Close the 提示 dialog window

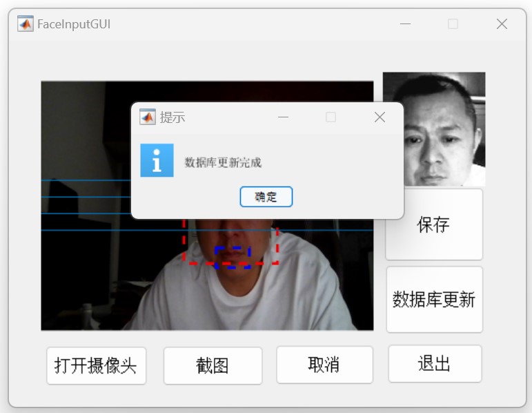point(380,117)
